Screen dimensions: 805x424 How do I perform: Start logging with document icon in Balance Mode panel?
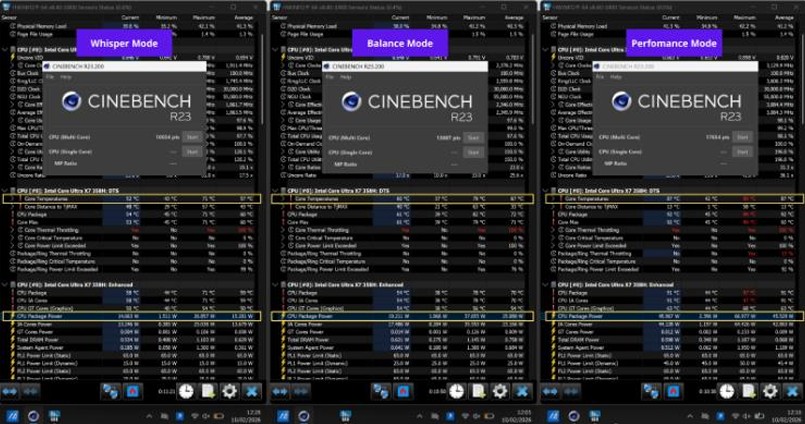click(x=478, y=392)
